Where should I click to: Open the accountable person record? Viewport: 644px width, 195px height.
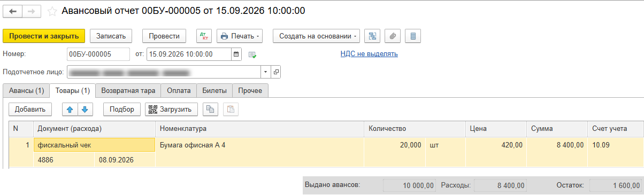coord(275,72)
